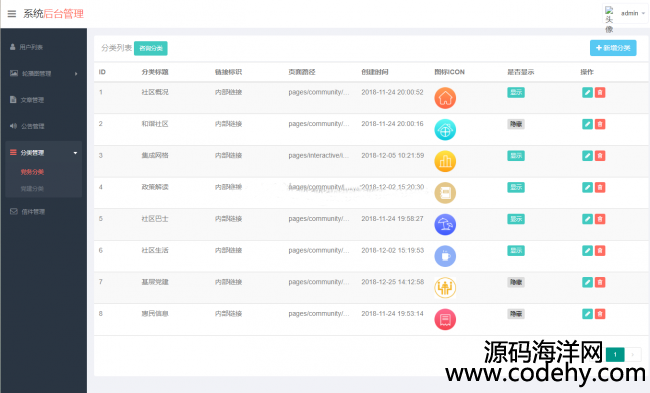Click the green button beside the list title
The width and height of the screenshot is (650, 393).
150,48
